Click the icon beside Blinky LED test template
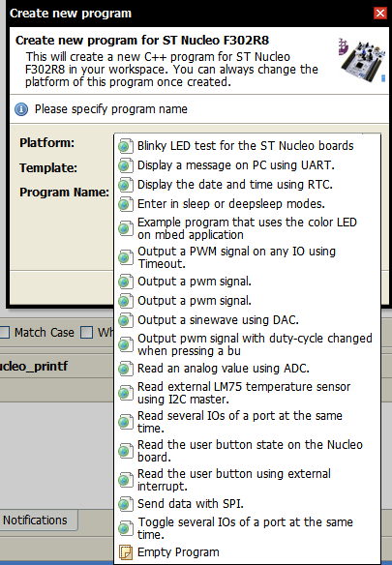 coord(126,146)
